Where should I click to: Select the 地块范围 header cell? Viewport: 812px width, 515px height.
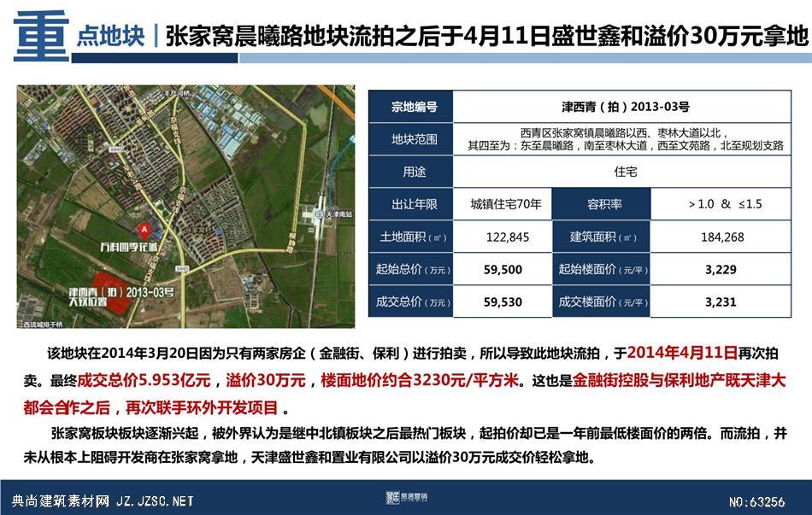(x=411, y=139)
